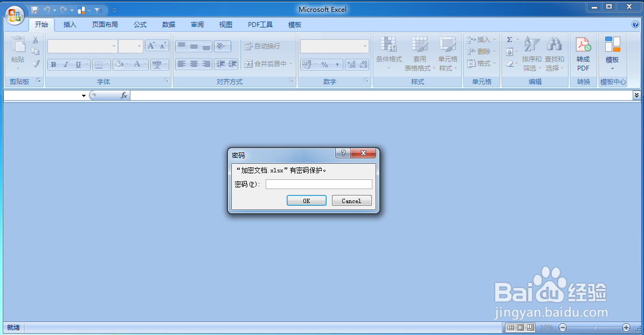Toggle Bold formatting

pos(53,65)
